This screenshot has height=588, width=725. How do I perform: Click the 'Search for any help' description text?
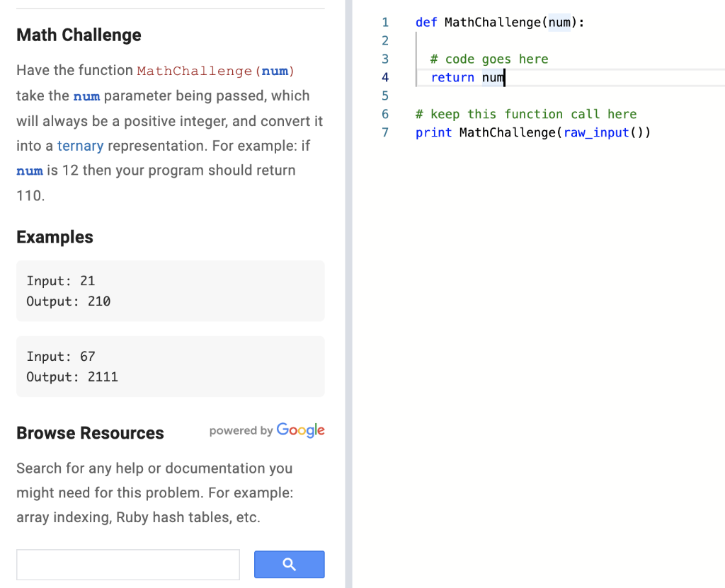tap(154, 492)
